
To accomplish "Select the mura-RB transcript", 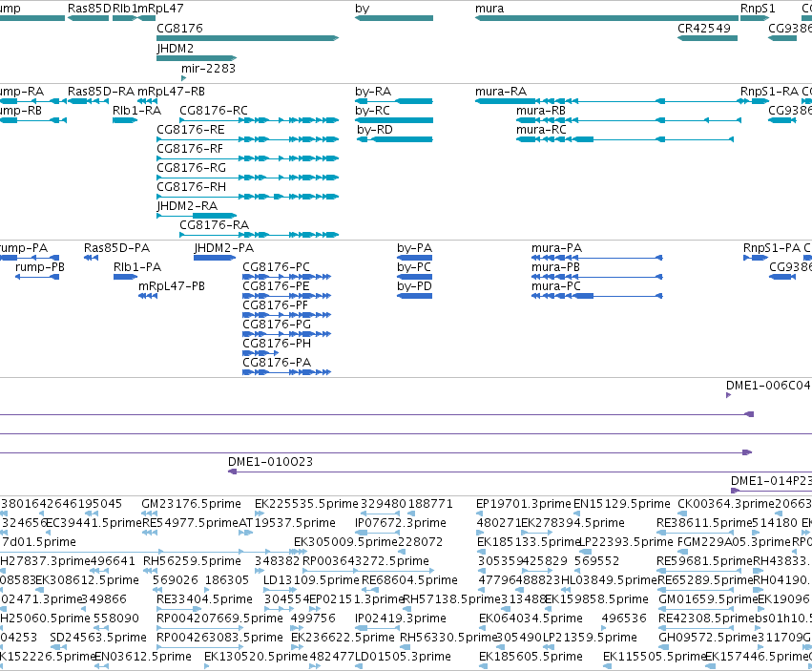I will (629, 120).
